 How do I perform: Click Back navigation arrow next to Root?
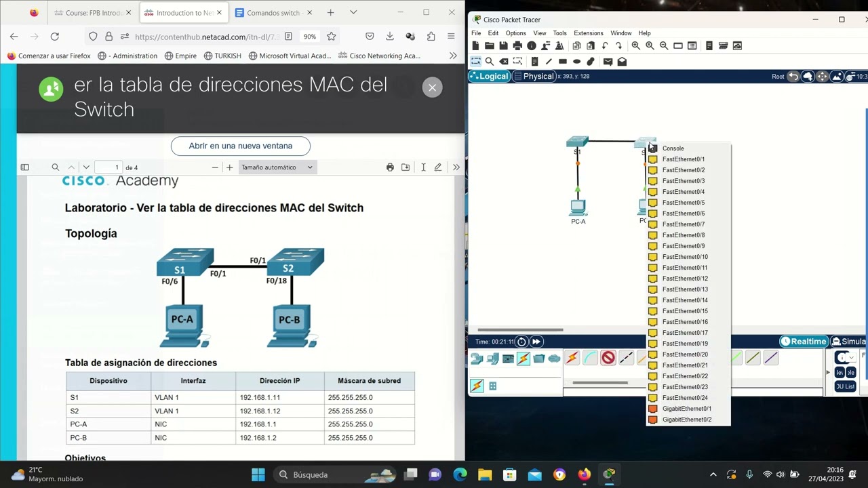[x=793, y=77]
